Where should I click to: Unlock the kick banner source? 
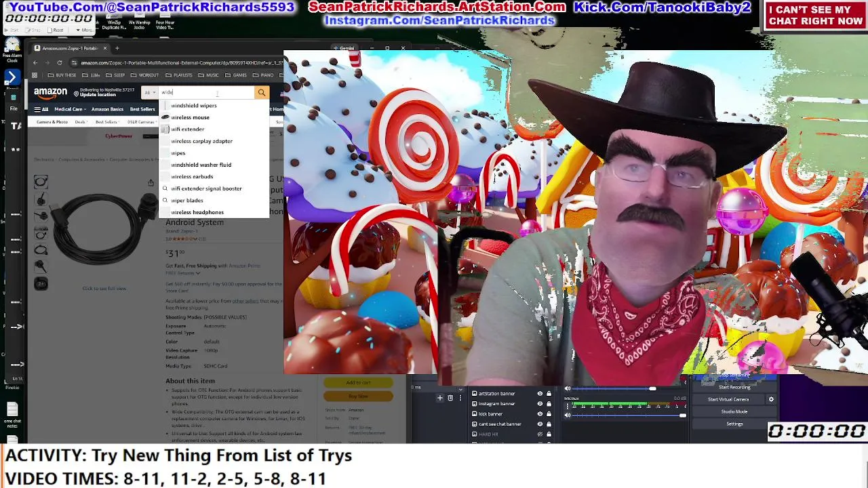(549, 413)
